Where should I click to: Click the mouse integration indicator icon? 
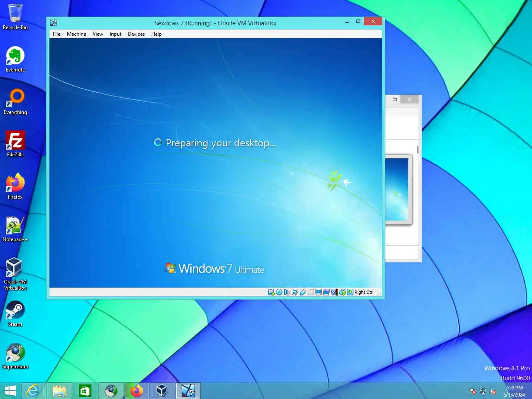point(342,292)
